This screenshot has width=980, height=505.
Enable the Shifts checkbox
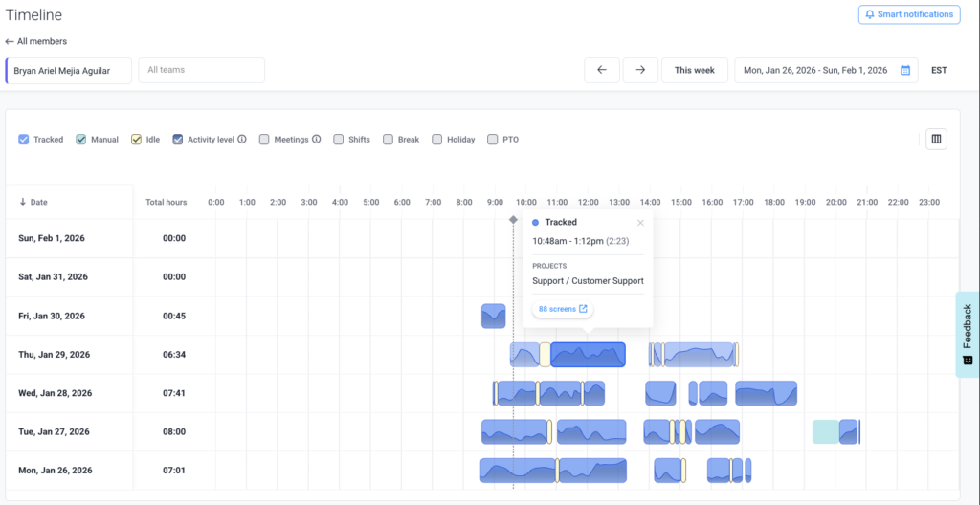339,140
